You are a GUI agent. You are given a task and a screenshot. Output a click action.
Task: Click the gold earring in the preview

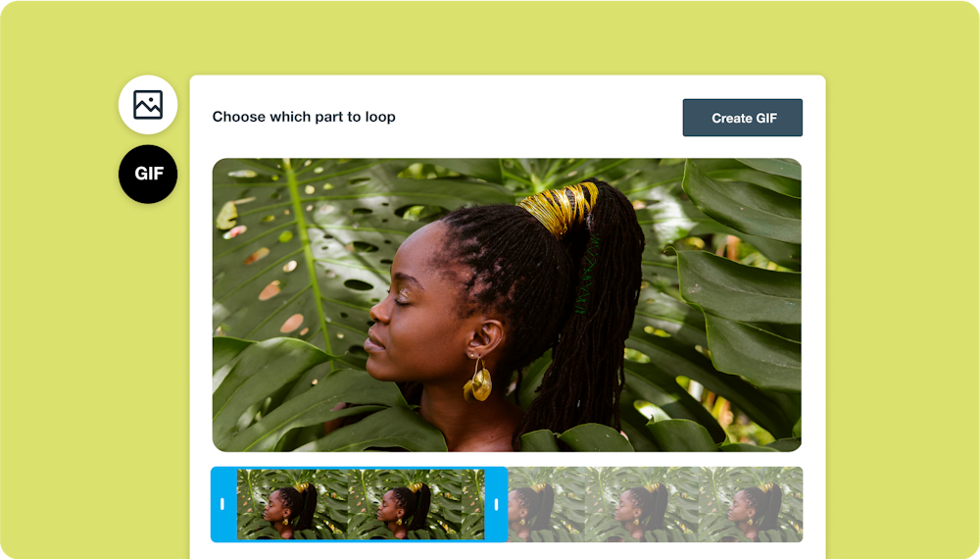coord(477,381)
